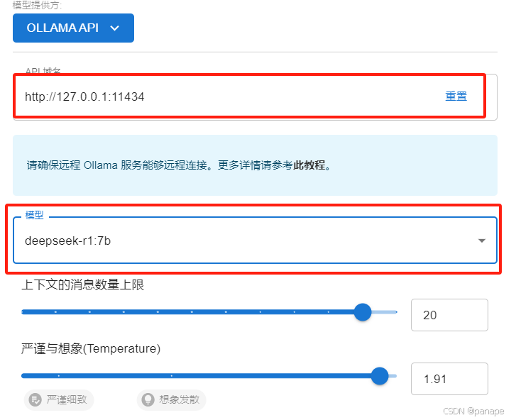Open the OLLAMA API provider dropdown
Screen dimensions: 516x420
click(73, 28)
